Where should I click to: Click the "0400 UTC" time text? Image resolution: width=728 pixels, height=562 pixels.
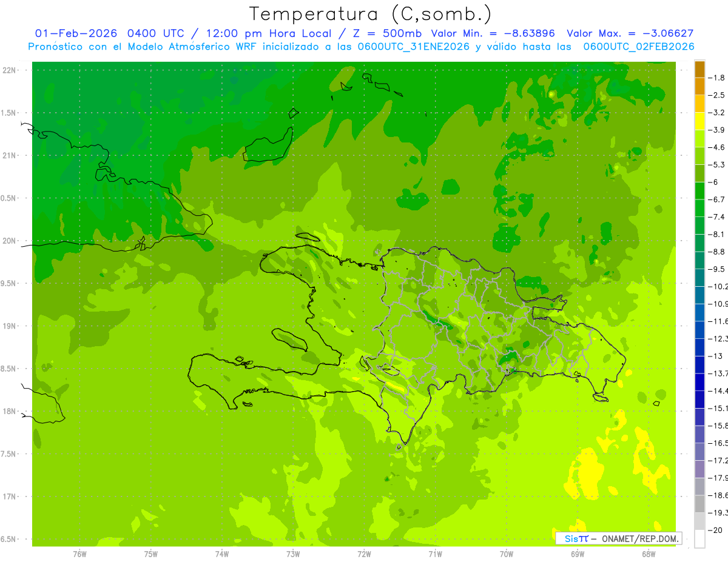(x=156, y=33)
